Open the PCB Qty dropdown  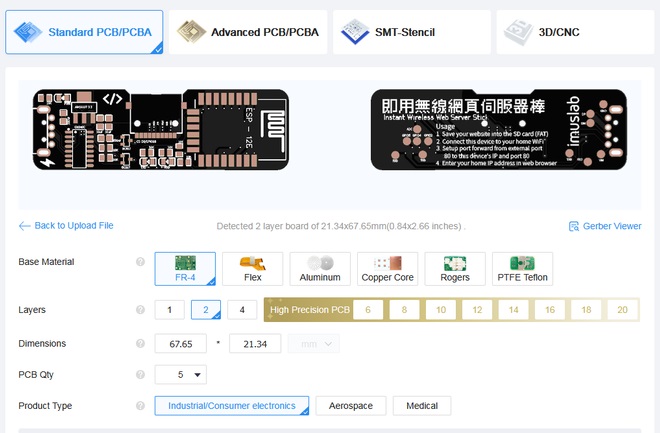pos(181,375)
